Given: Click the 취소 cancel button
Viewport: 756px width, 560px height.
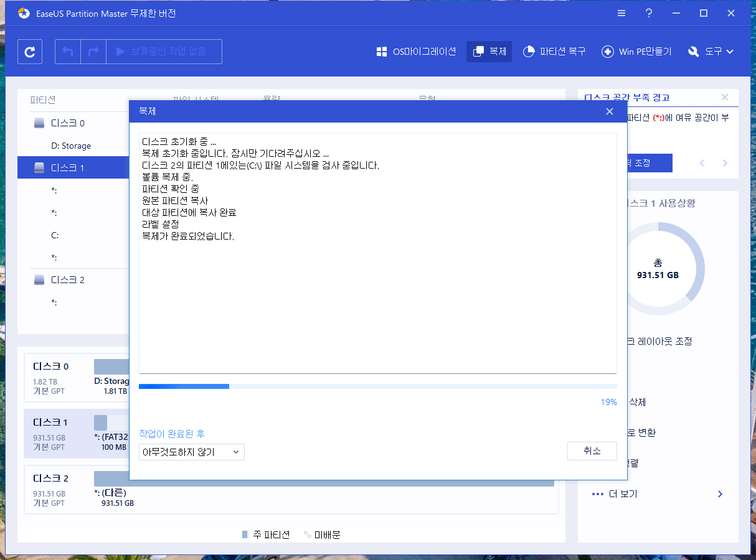Looking at the screenshot, I should [592, 451].
